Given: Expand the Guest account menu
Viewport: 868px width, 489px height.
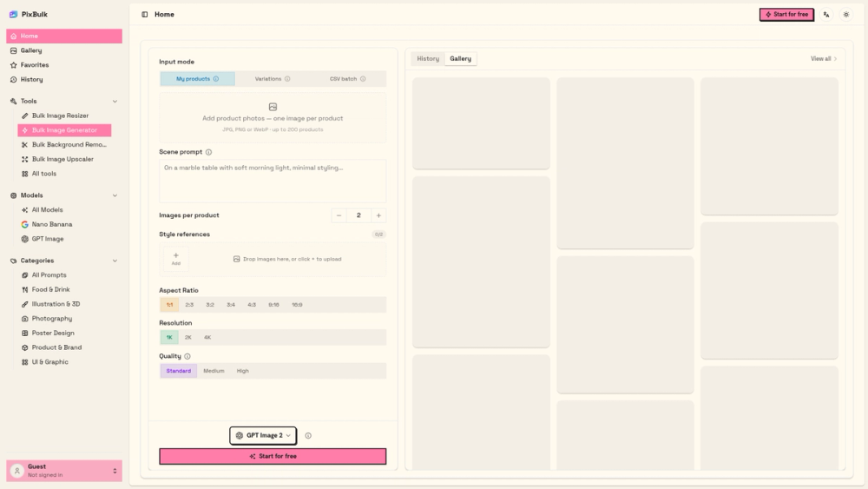Looking at the screenshot, I should [64, 471].
